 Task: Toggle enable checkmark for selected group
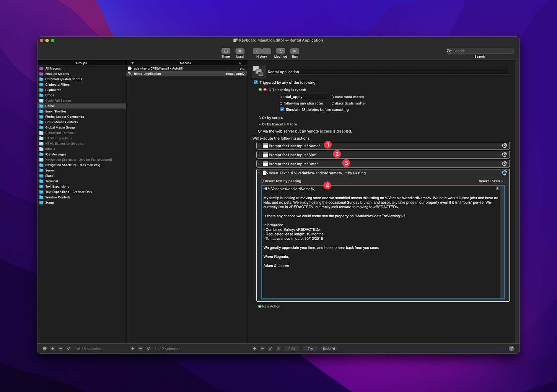[68, 349]
